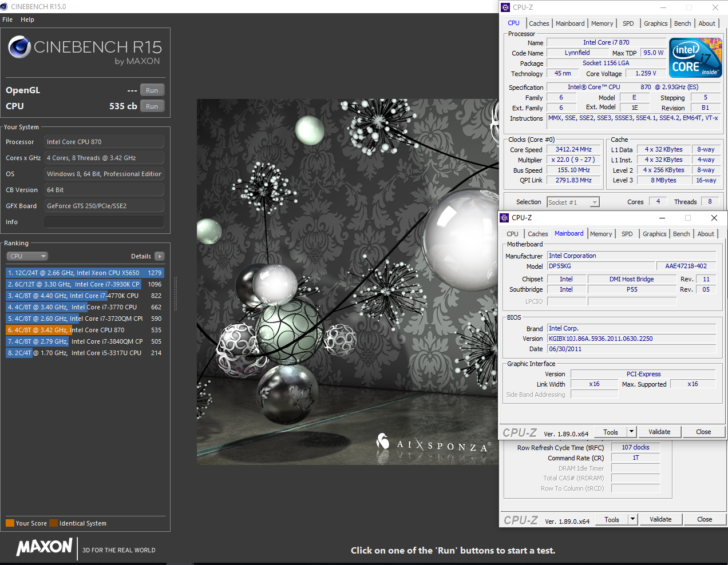Switch to Graphics tab in top CPU-Z window
728x565 pixels.
[655, 23]
